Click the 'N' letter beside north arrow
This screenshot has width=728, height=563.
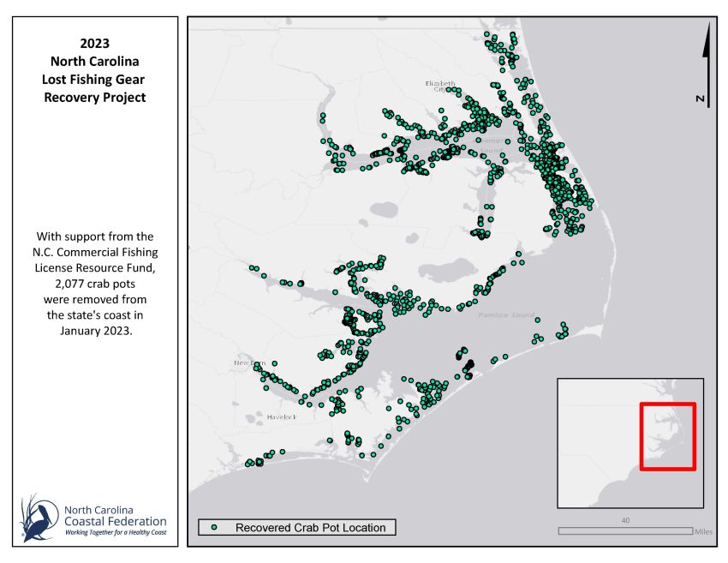tap(701, 99)
